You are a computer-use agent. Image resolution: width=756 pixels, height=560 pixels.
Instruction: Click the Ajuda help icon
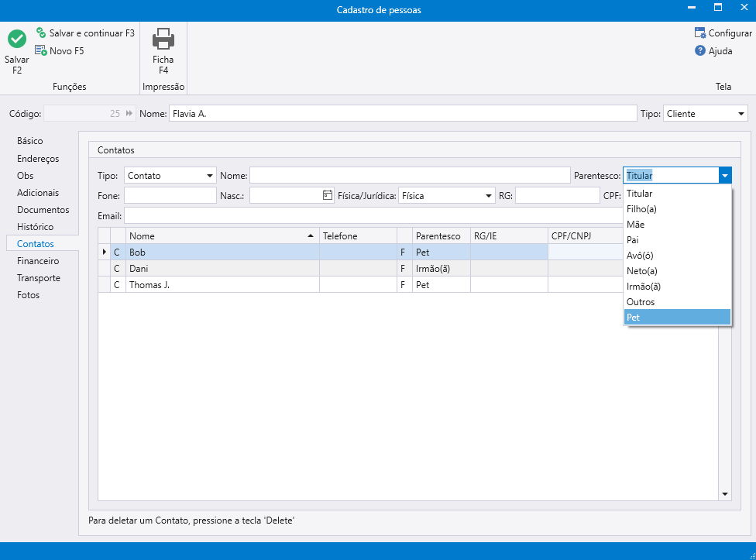coord(700,51)
